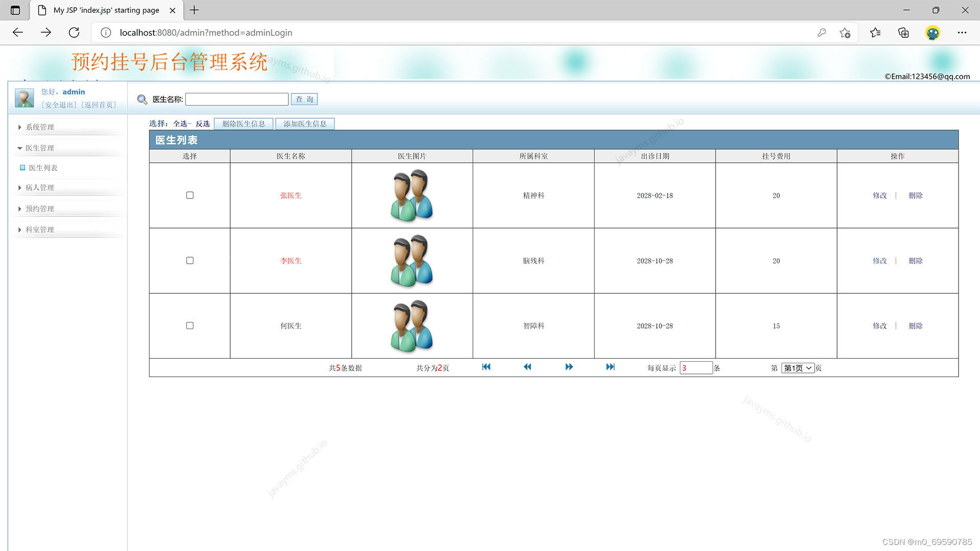Open the 第1页 page dropdown
Image resolution: width=980 pixels, height=551 pixels.
(797, 368)
